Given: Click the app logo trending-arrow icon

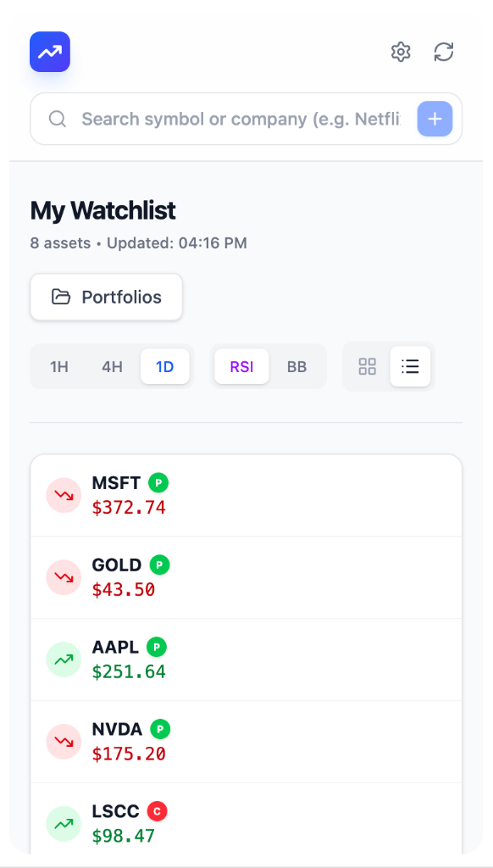Looking at the screenshot, I should pyautogui.click(x=49, y=52).
